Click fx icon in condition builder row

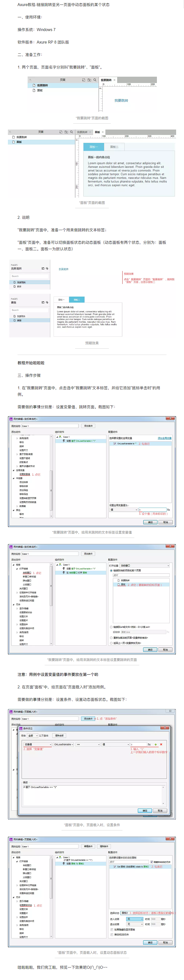(x=149, y=745)
